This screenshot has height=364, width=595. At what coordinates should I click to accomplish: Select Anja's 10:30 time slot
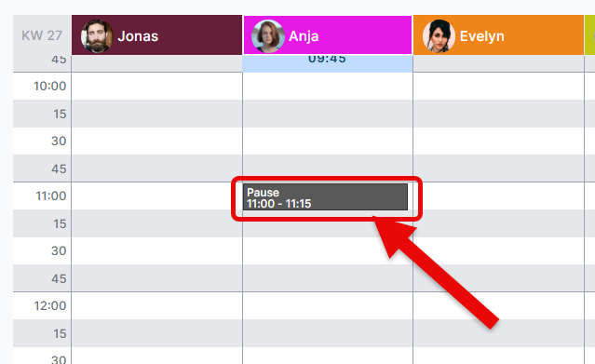point(328,141)
